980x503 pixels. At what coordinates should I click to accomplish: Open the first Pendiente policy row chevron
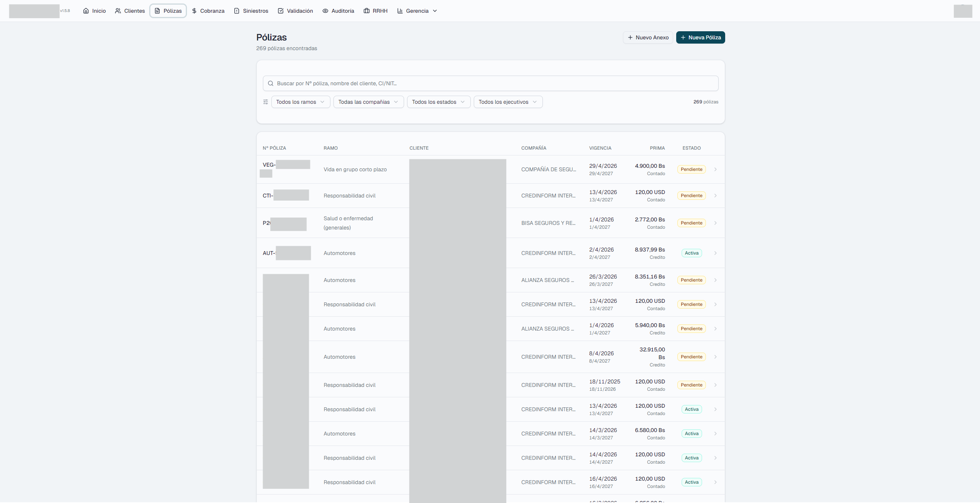(x=716, y=169)
